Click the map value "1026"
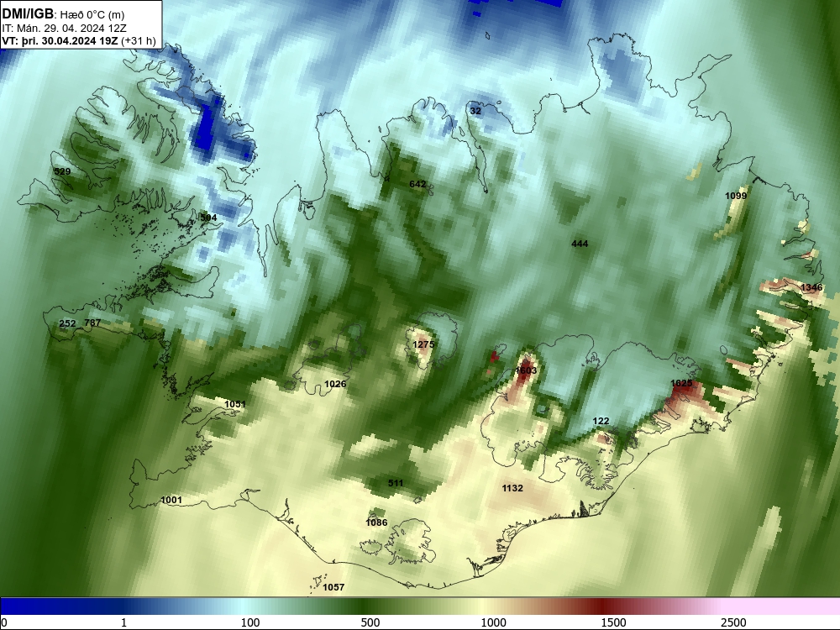Image resolution: width=840 pixels, height=630 pixels. click(x=335, y=384)
